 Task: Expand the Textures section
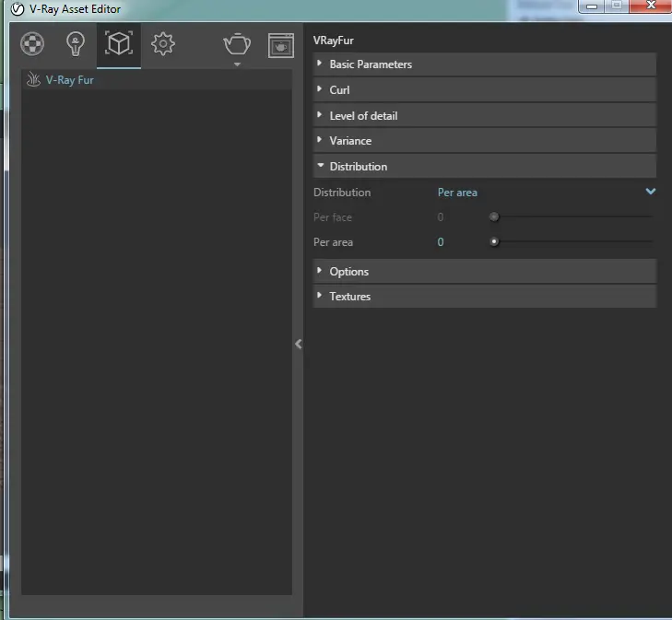484,297
